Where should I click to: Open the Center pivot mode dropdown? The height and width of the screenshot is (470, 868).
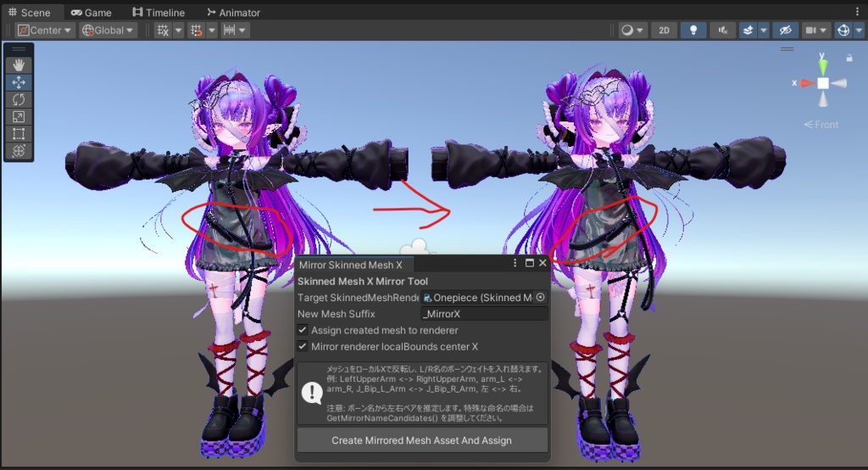coord(44,31)
